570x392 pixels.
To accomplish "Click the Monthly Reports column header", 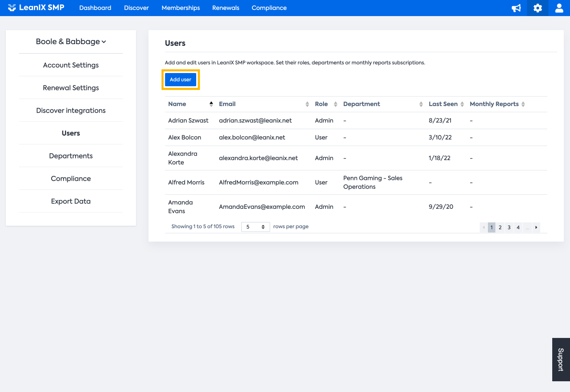I will pyautogui.click(x=494, y=104).
